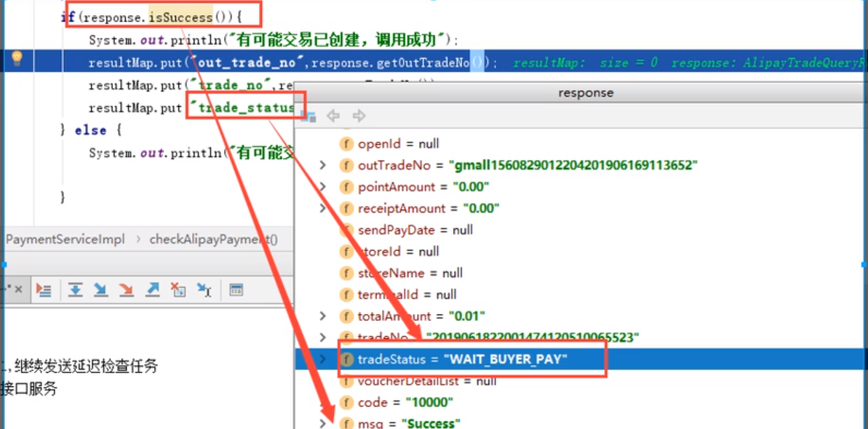This screenshot has height=429, width=868.
Task: Click the isSuccess method call in code
Action: point(181,17)
